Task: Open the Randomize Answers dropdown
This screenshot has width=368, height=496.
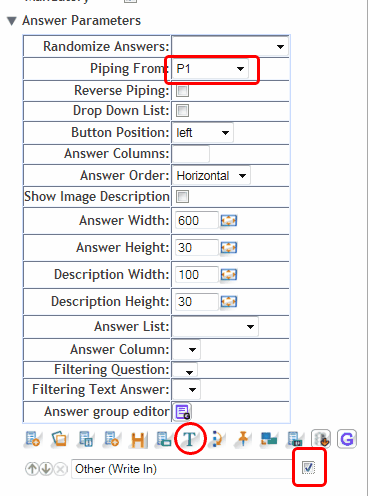Action: pyautogui.click(x=230, y=46)
